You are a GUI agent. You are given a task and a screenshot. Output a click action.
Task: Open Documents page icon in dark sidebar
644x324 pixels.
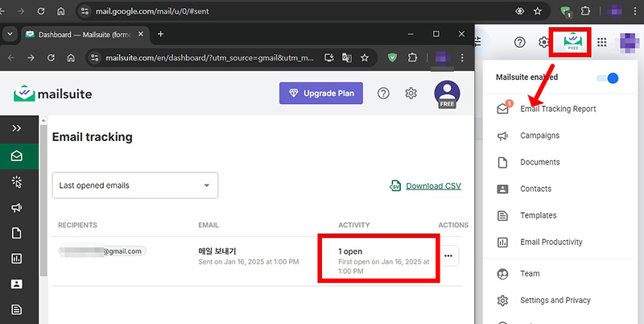click(16, 233)
